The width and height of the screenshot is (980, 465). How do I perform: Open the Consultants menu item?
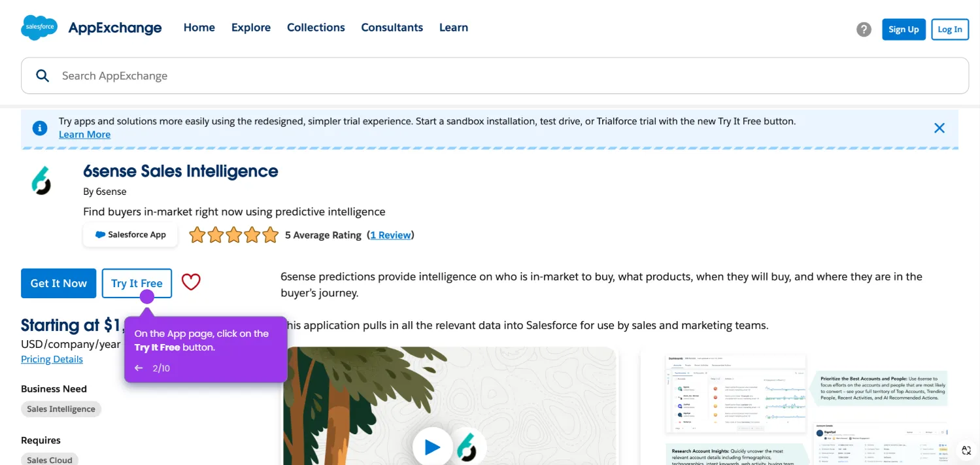(x=392, y=27)
